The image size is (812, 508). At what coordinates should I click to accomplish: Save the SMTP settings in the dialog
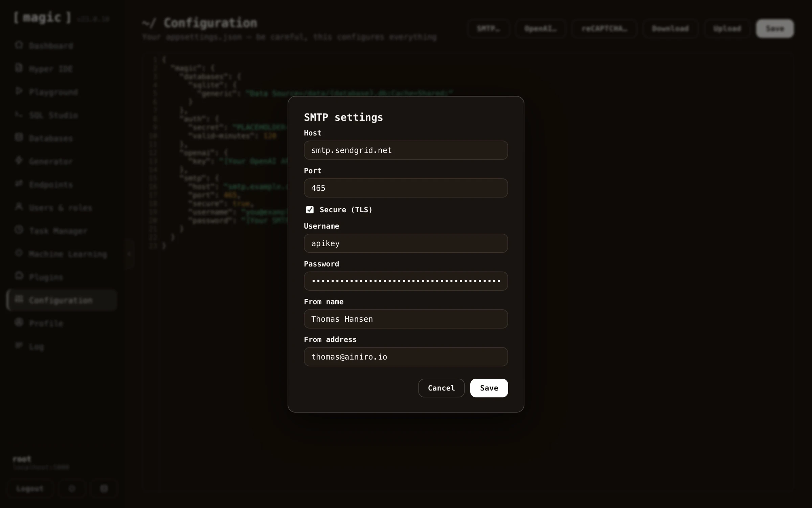[489, 388]
